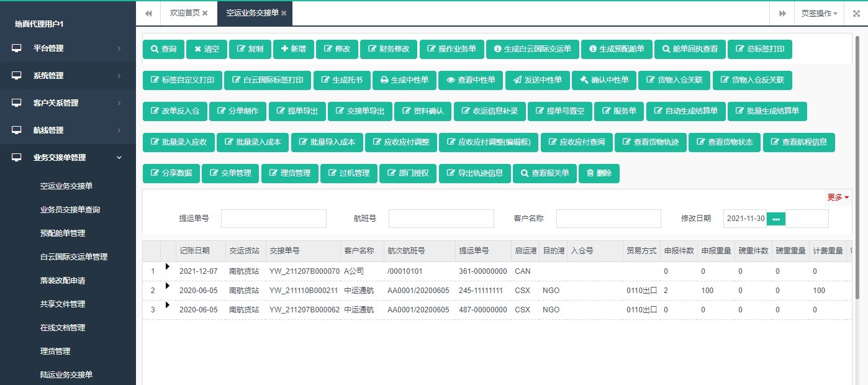Click the 提运单号 input field

(x=273, y=219)
